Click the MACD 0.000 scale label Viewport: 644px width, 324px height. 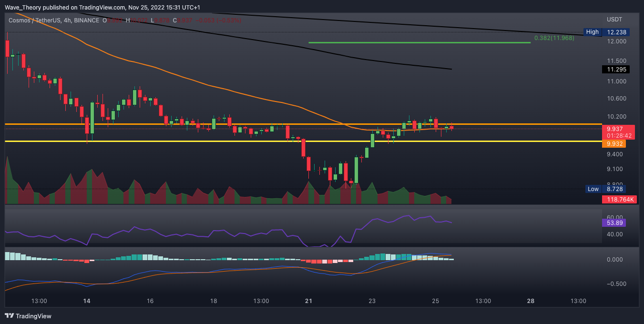tap(615, 260)
